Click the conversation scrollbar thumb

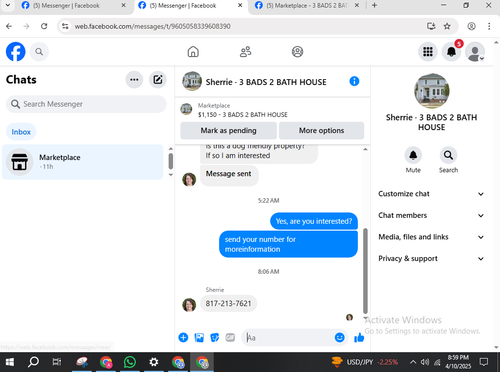pos(365,271)
